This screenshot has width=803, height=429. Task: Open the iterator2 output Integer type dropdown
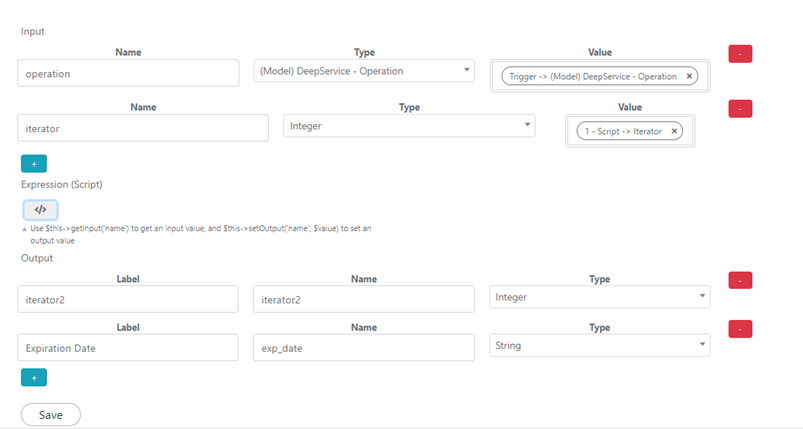coord(599,297)
